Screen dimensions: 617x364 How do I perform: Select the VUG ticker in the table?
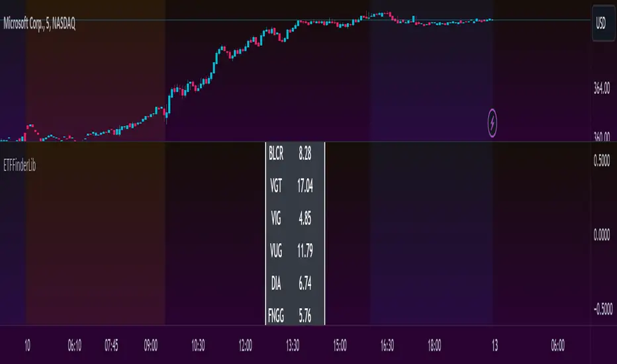(x=276, y=250)
